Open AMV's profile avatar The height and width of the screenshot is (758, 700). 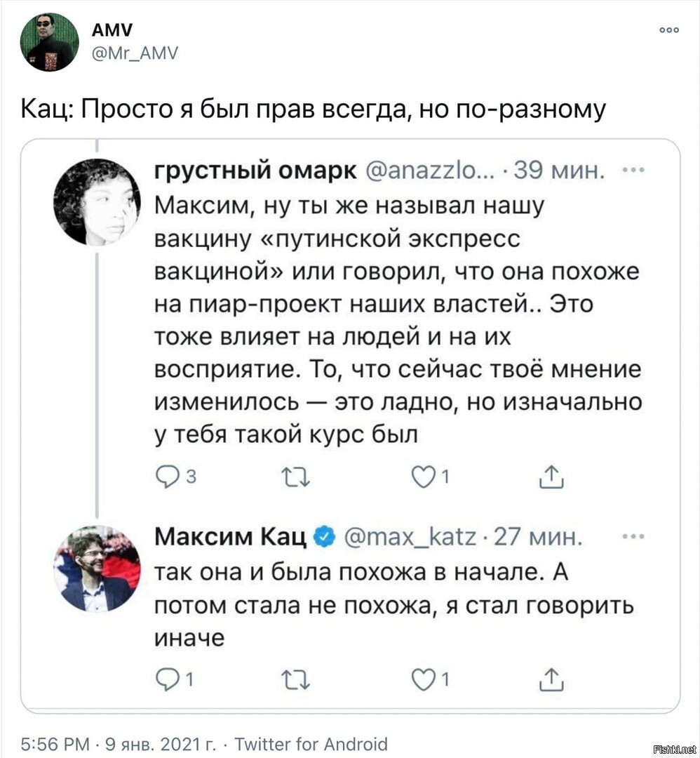pyautogui.click(x=49, y=42)
